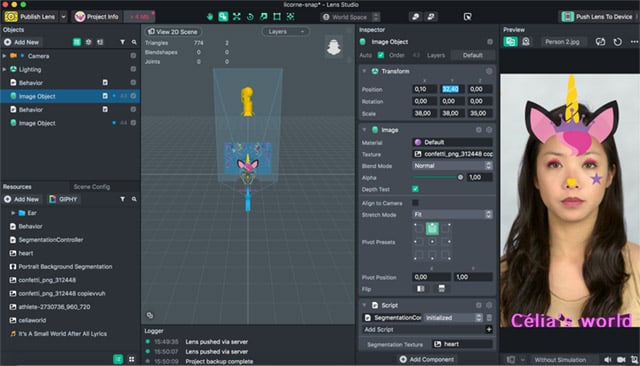Viewport: 640px width, 366px height.
Task: Toggle the Auto order checkbox
Action: point(380,55)
